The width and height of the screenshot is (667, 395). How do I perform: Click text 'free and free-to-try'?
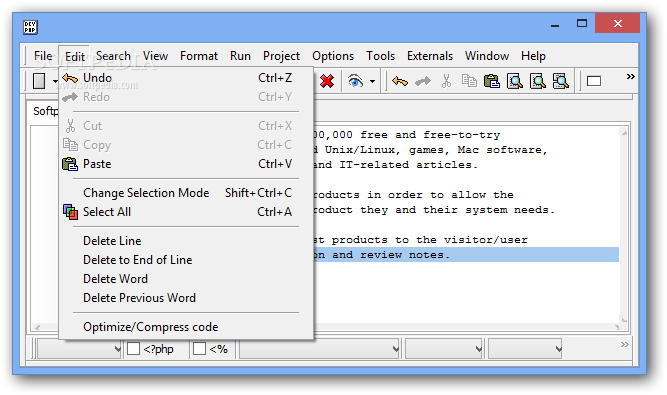pyautogui.click(x=430, y=135)
